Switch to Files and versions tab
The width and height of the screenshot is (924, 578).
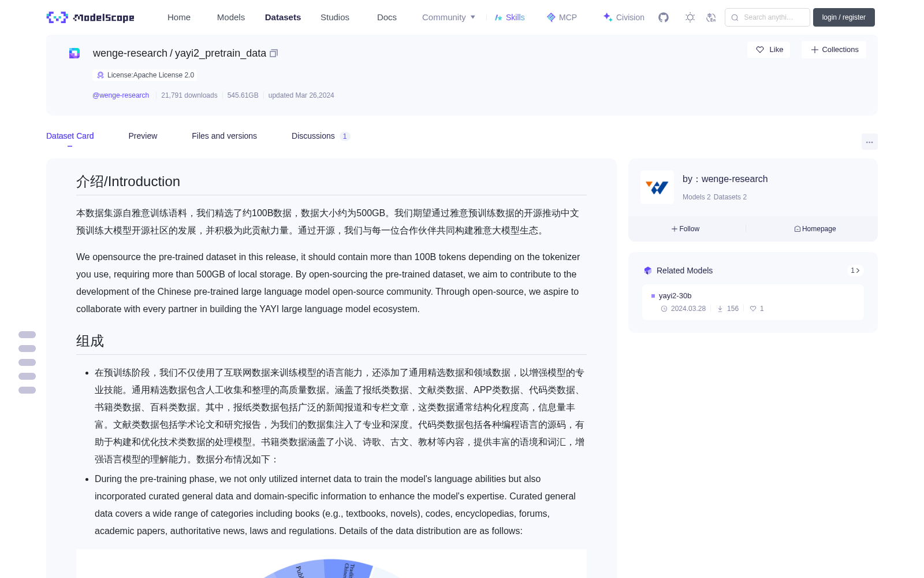click(x=224, y=136)
